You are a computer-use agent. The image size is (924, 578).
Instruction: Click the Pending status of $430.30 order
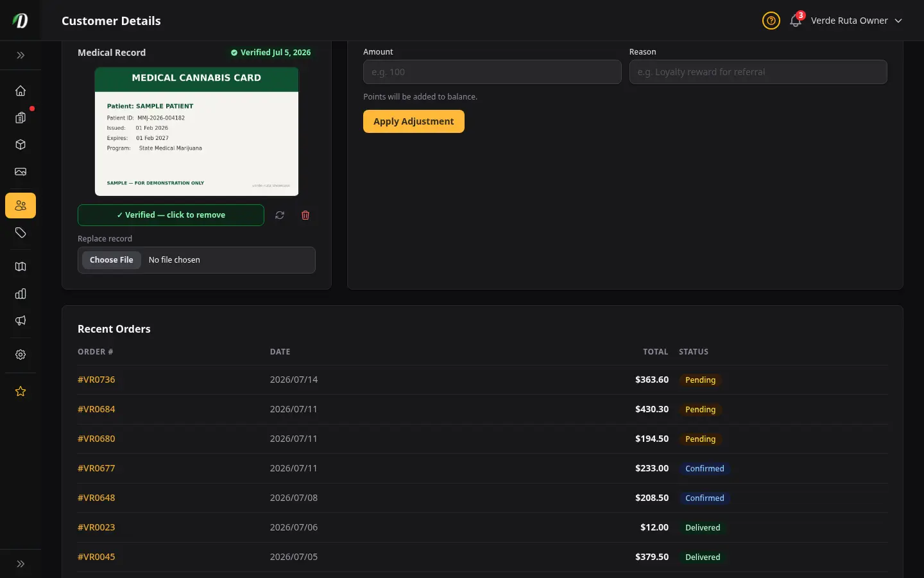[701, 410]
